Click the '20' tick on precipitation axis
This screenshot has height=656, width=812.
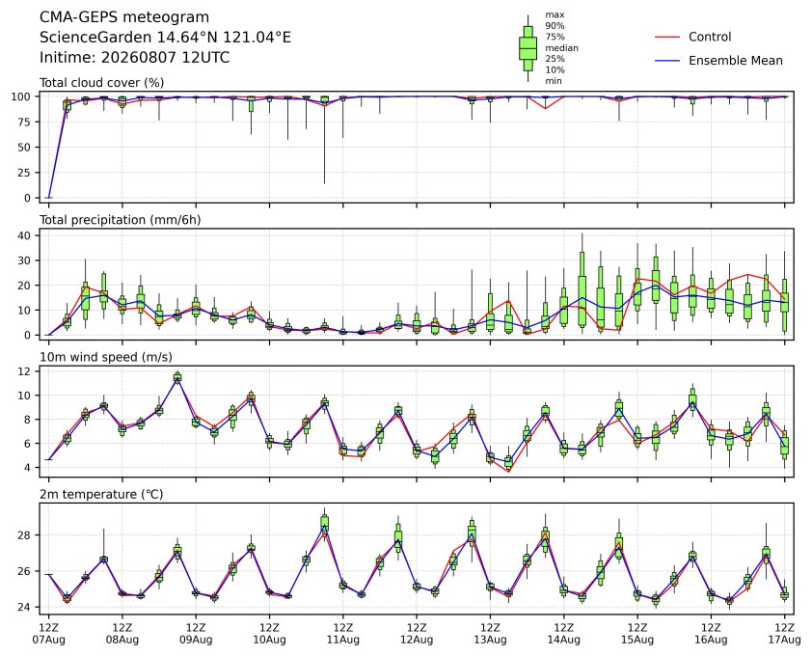(25, 286)
